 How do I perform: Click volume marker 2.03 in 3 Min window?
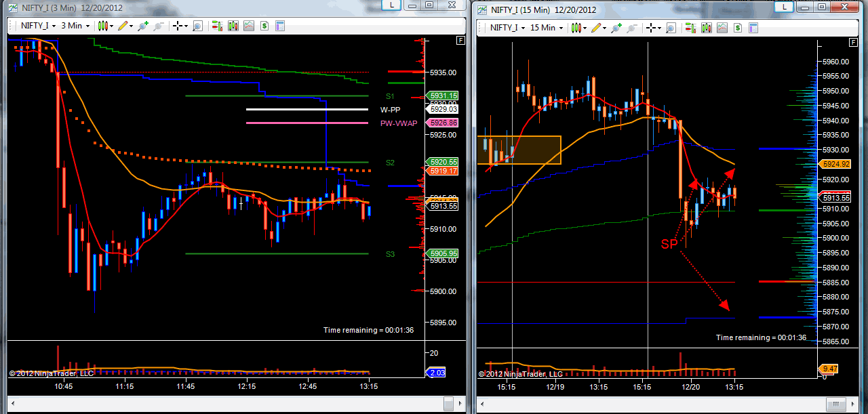tap(436, 373)
